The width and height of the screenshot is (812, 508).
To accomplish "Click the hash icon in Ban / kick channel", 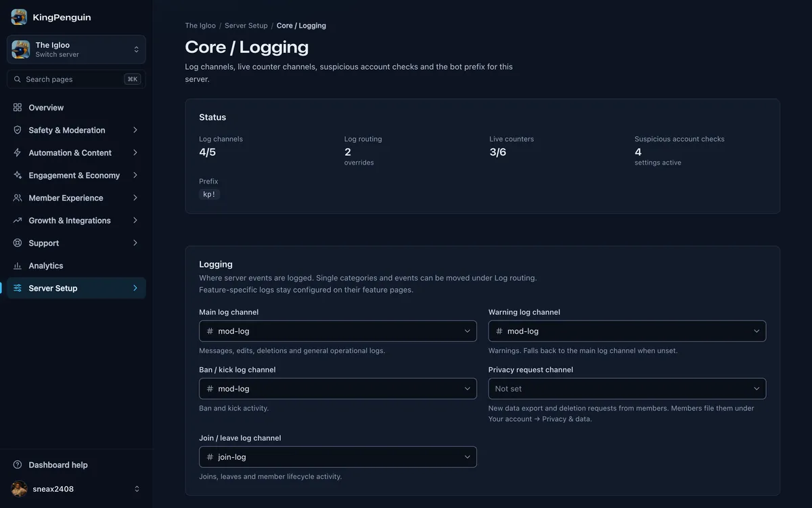I will 210,389.
